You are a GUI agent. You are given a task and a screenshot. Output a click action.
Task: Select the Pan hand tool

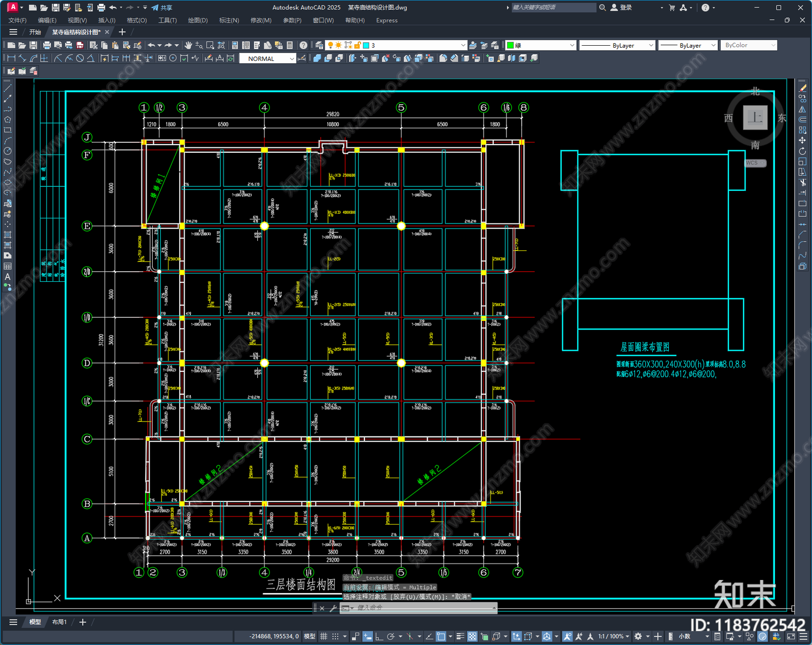pyautogui.click(x=188, y=45)
